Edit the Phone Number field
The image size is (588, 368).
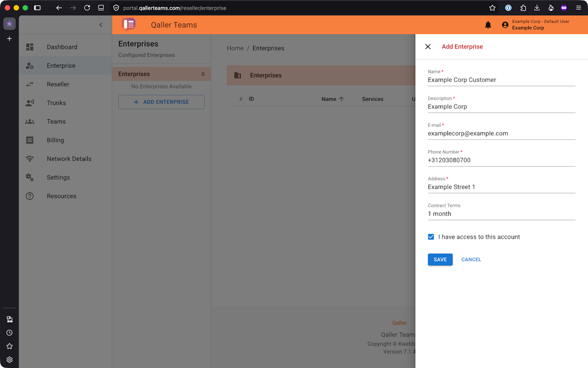pyautogui.click(x=502, y=160)
